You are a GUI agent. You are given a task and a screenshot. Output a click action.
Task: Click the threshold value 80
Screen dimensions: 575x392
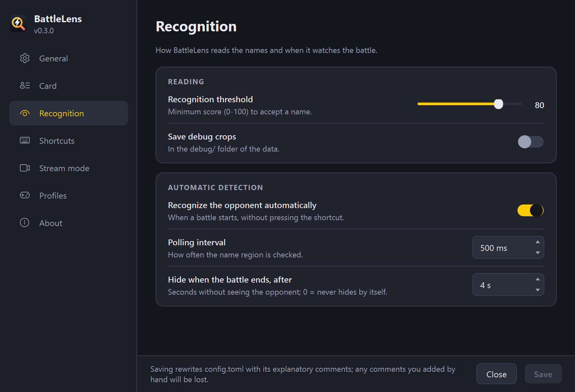click(539, 105)
